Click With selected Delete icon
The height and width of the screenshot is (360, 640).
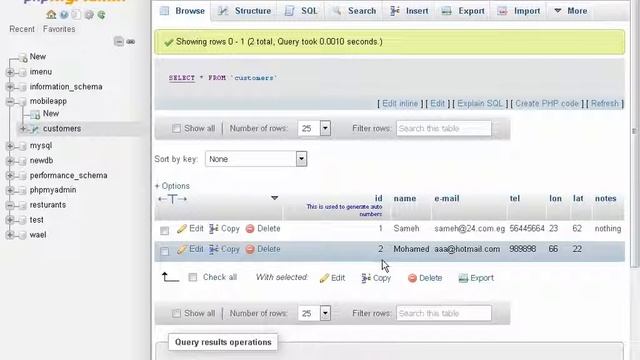click(x=412, y=278)
